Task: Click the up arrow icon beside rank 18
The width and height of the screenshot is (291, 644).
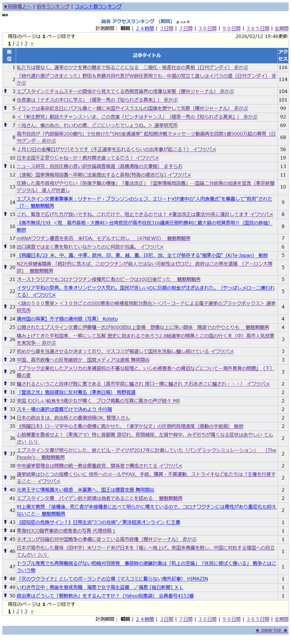Action: coord(5,246)
